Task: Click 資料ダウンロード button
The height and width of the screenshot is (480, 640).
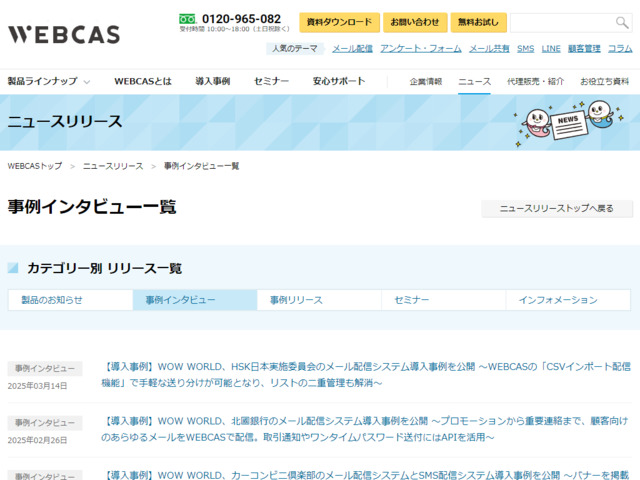Action: pyautogui.click(x=339, y=22)
